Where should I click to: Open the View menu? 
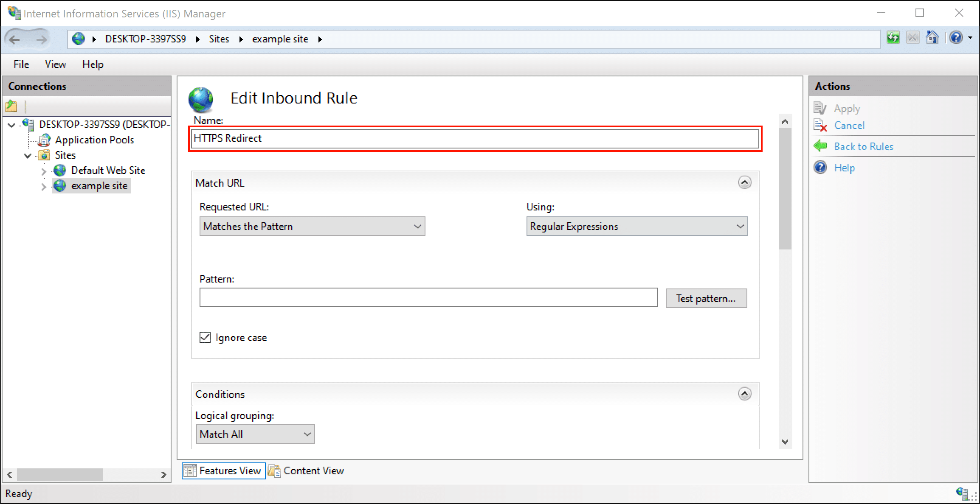coord(55,64)
